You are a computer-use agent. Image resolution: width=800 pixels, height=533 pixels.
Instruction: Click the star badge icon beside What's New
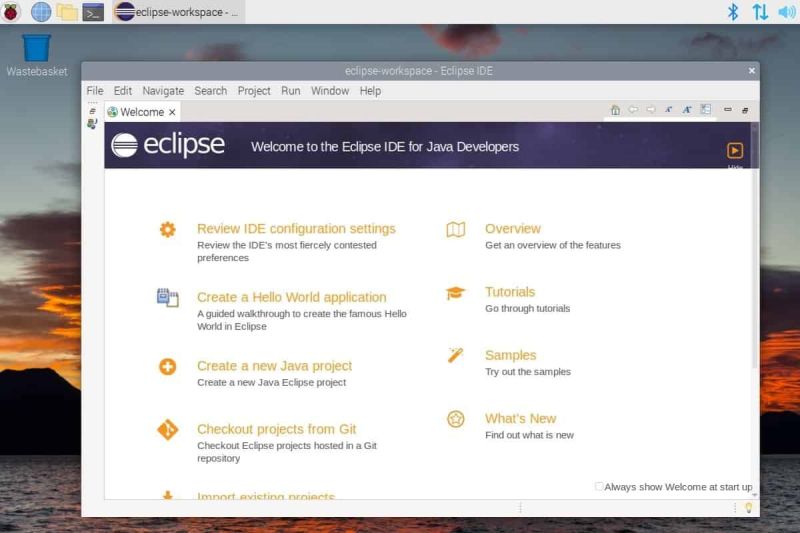click(456, 419)
